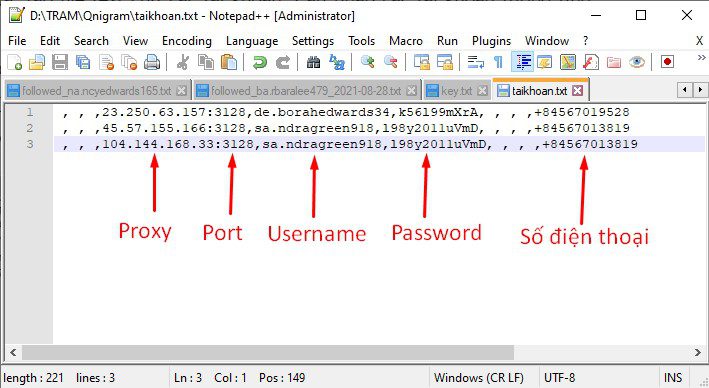Viewport: 709px width, 388px height.
Task: Toggle file monitoring eye icon
Action: (x=637, y=62)
